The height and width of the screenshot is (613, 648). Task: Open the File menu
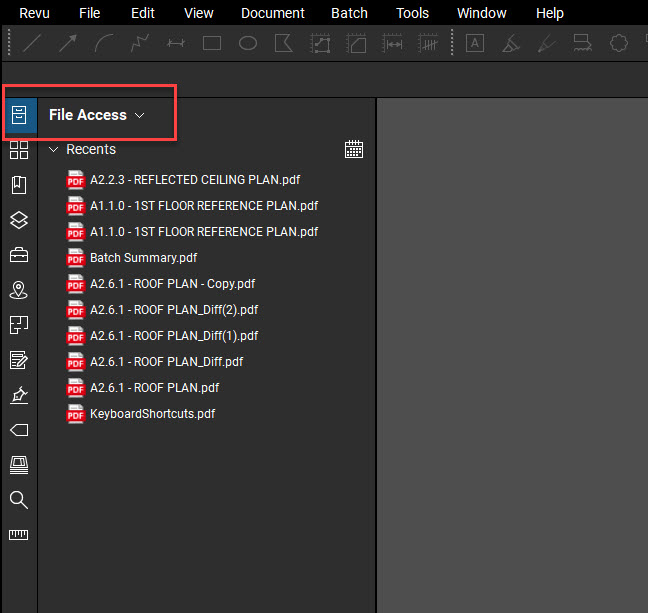90,13
